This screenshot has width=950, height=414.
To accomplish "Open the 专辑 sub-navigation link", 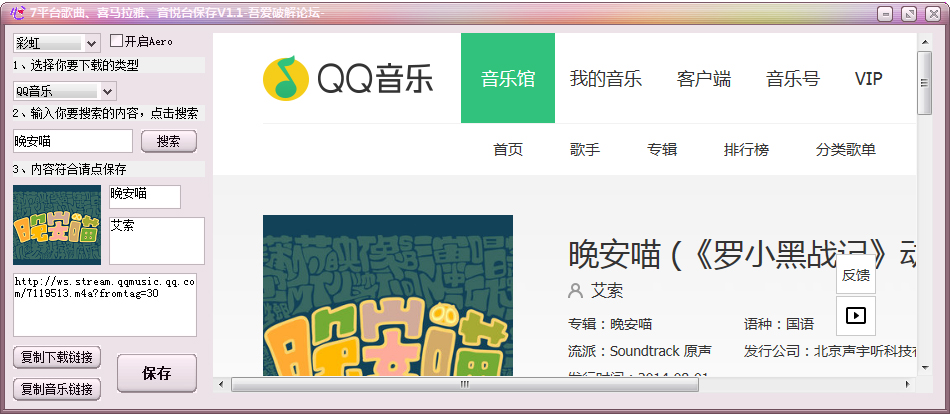I will point(662,150).
